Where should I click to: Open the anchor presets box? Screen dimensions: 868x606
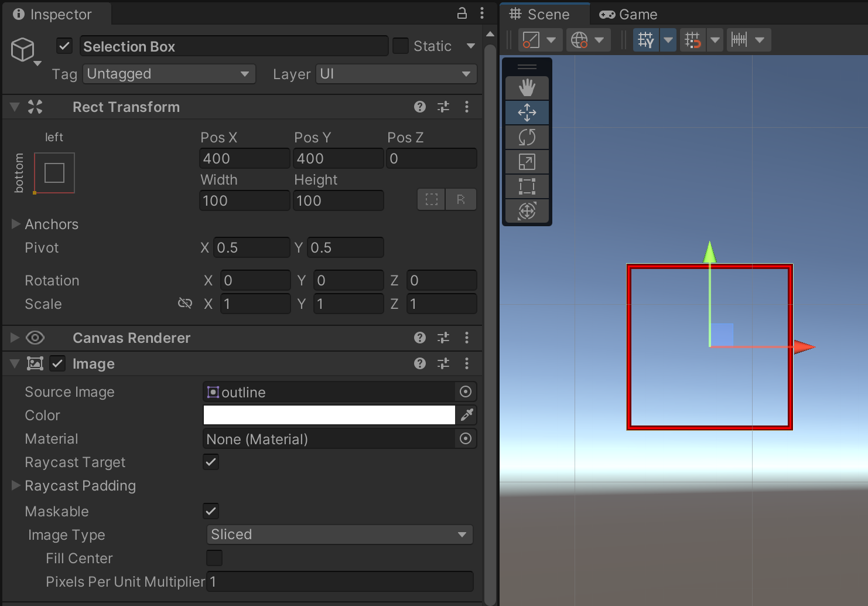click(x=54, y=173)
